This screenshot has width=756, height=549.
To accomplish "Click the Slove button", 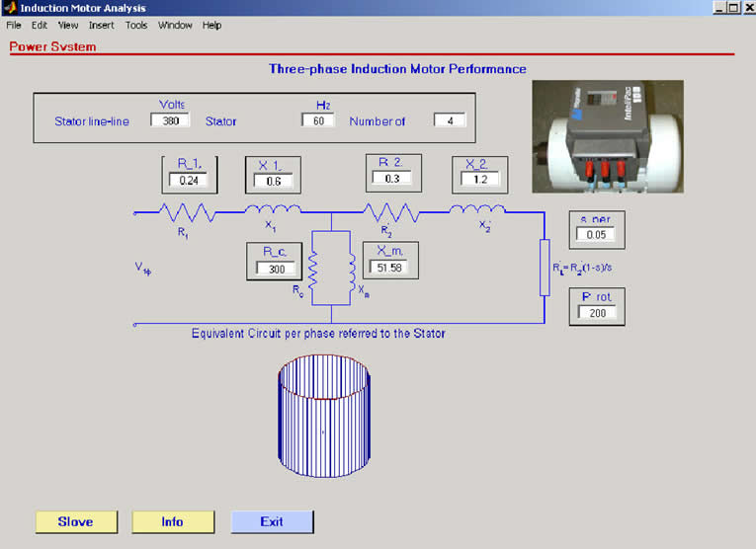I will [76, 522].
